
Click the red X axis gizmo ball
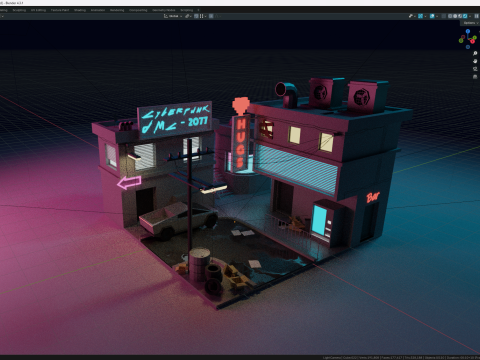[x=472, y=41]
